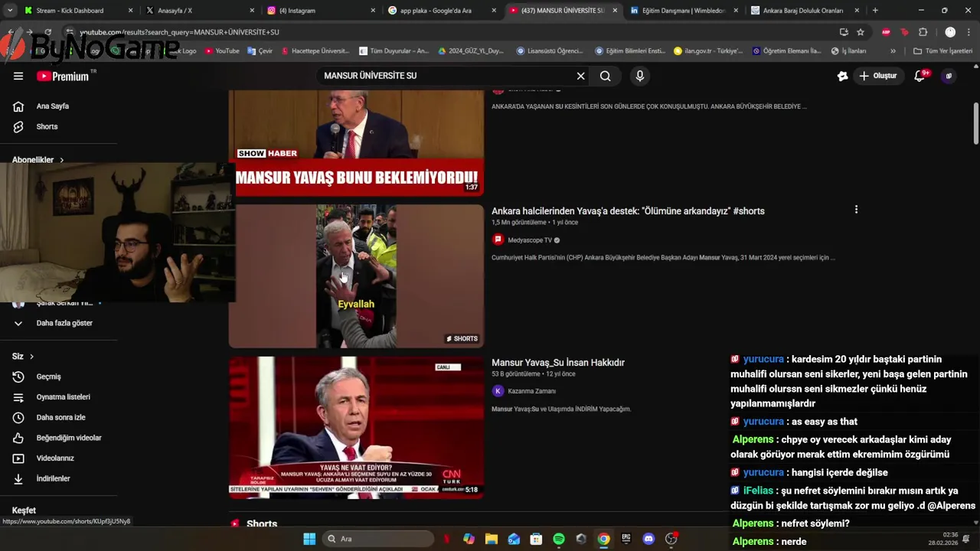Image resolution: width=980 pixels, height=551 pixels.
Task: Click the magnifier search button
Action: pos(605,76)
